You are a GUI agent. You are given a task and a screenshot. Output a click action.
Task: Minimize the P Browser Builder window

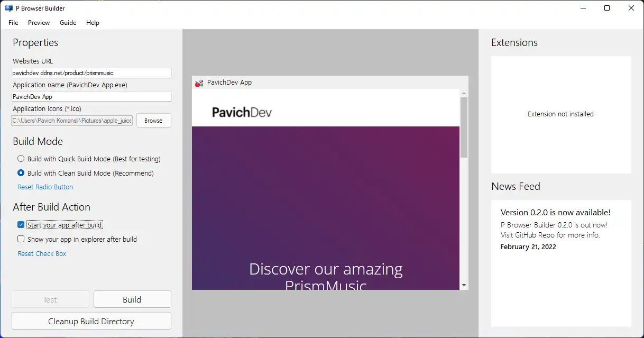click(x=583, y=8)
